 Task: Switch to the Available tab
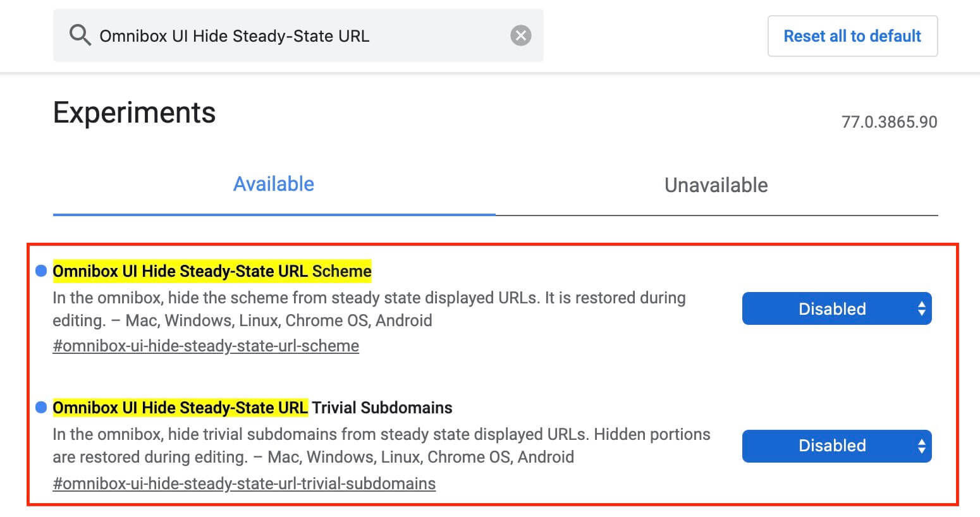point(274,184)
